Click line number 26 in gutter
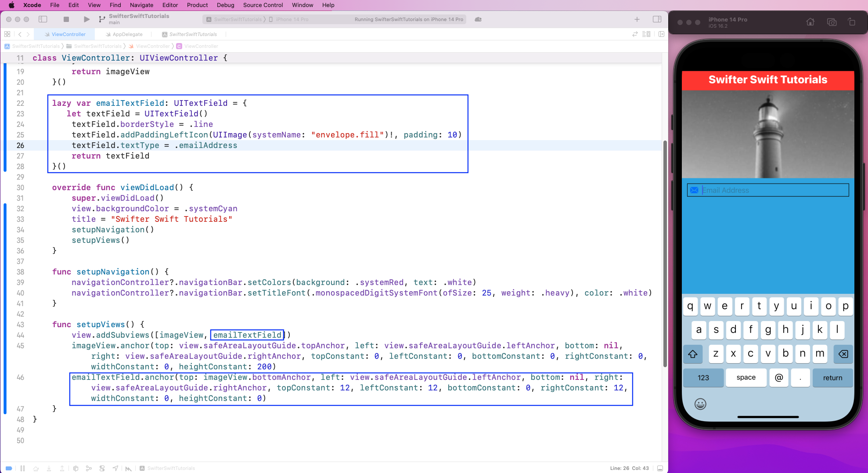The width and height of the screenshot is (868, 473). pos(20,145)
